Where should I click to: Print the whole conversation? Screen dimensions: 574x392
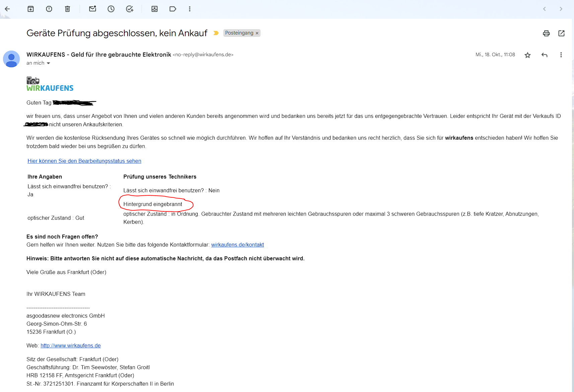click(546, 33)
